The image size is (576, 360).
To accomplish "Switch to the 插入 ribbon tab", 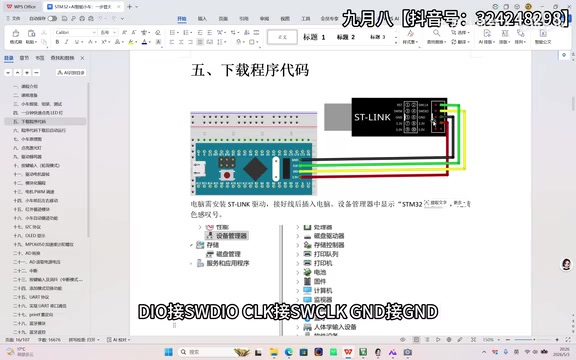I will click(202, 18).
